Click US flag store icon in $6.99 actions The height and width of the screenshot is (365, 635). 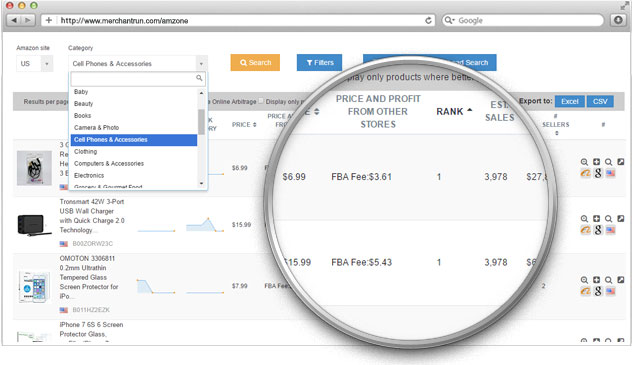(x=610, y=173)
